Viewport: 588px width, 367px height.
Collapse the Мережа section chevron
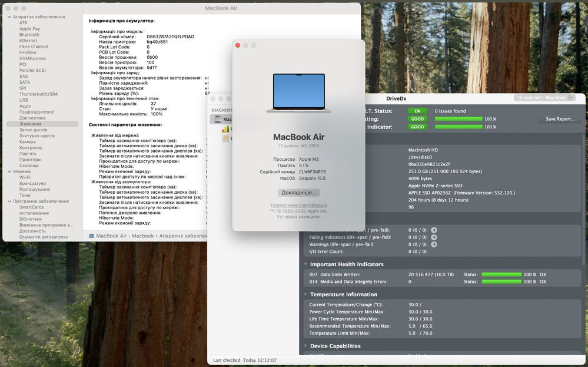pos(10,171)
